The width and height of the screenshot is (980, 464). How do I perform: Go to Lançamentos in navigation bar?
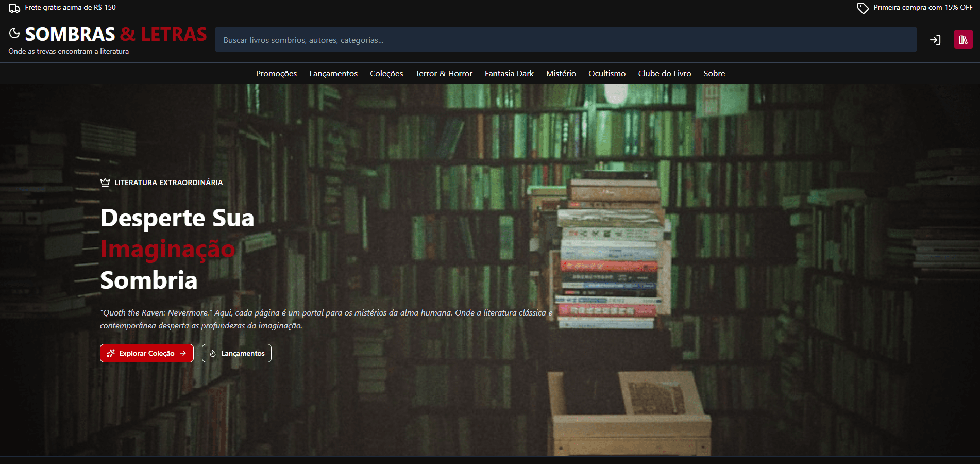(333, 74)
